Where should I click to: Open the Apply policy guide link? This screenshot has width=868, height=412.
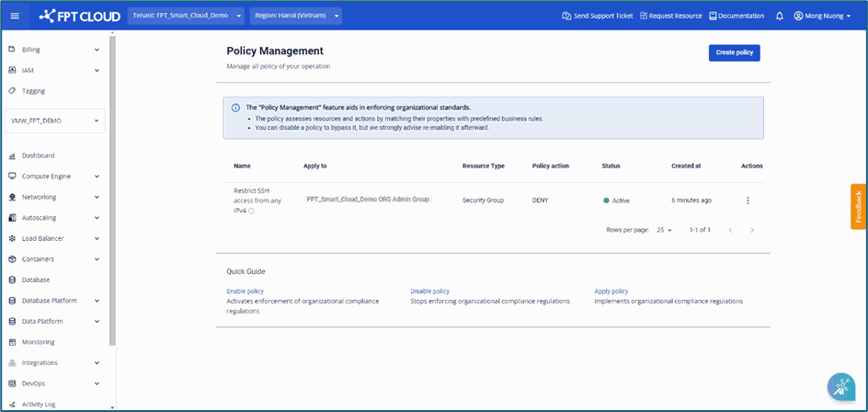(x=611, y=292)
